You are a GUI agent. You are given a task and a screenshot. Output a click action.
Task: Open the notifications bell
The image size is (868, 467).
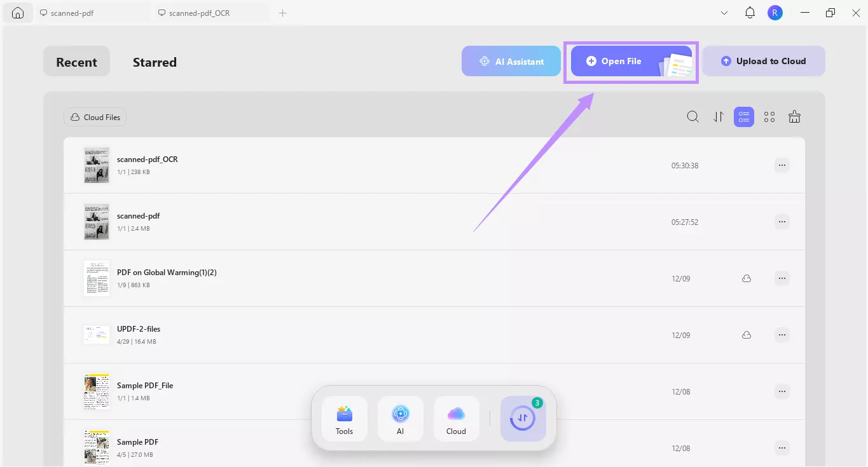point(750,13)
